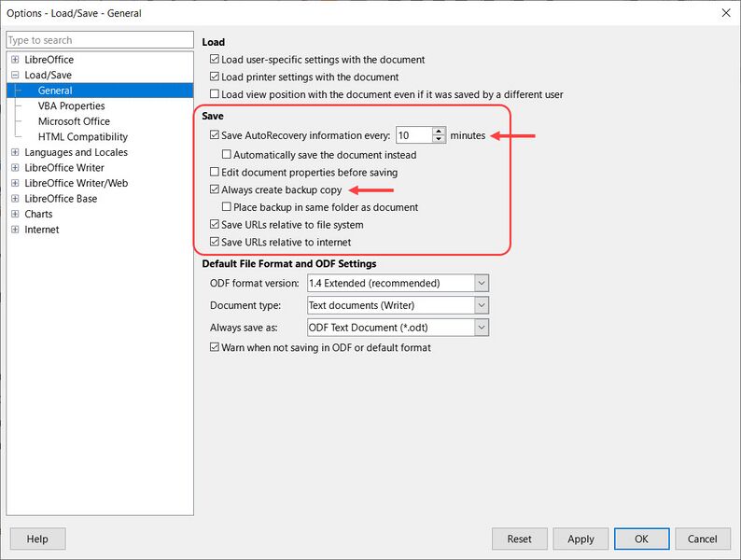This screenshot has width=741, height=560.
Task: Click the Apply button
Action: pos(580,539)
